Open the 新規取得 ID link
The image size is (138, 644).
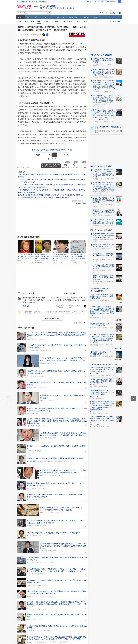[x=54, y=6]
